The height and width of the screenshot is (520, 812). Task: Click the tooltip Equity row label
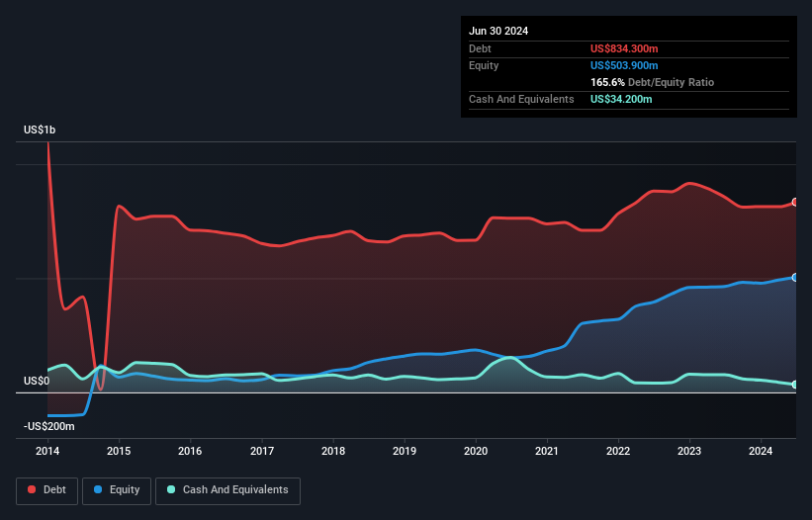(x=484, y=65)
